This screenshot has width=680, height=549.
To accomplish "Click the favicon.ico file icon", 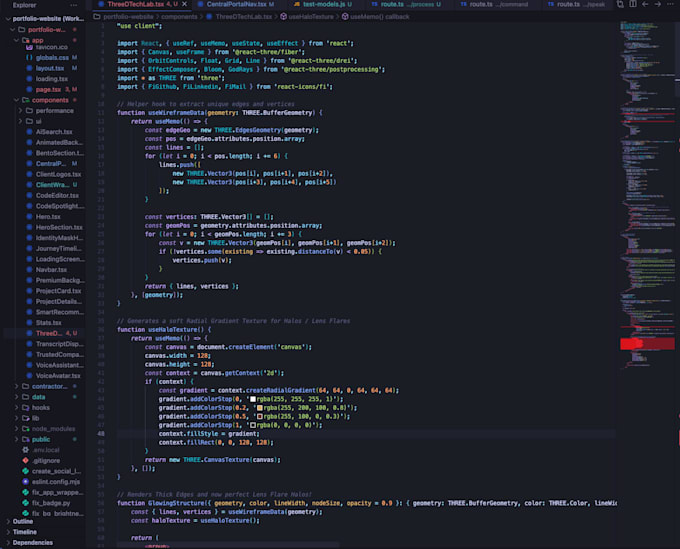I will click(x=29, y=47).
